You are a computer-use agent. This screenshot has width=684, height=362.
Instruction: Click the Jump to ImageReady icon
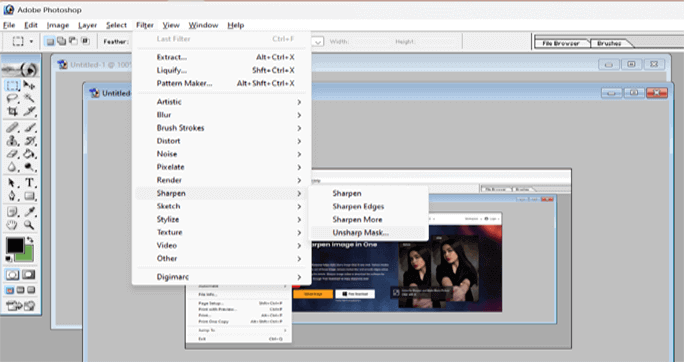point(21,306)
